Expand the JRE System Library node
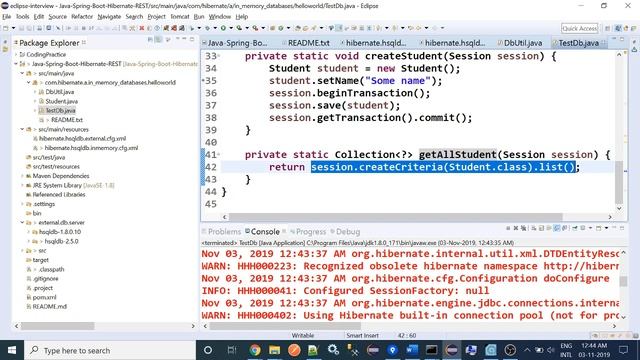The image size is (640, 360). coord(22,185)
